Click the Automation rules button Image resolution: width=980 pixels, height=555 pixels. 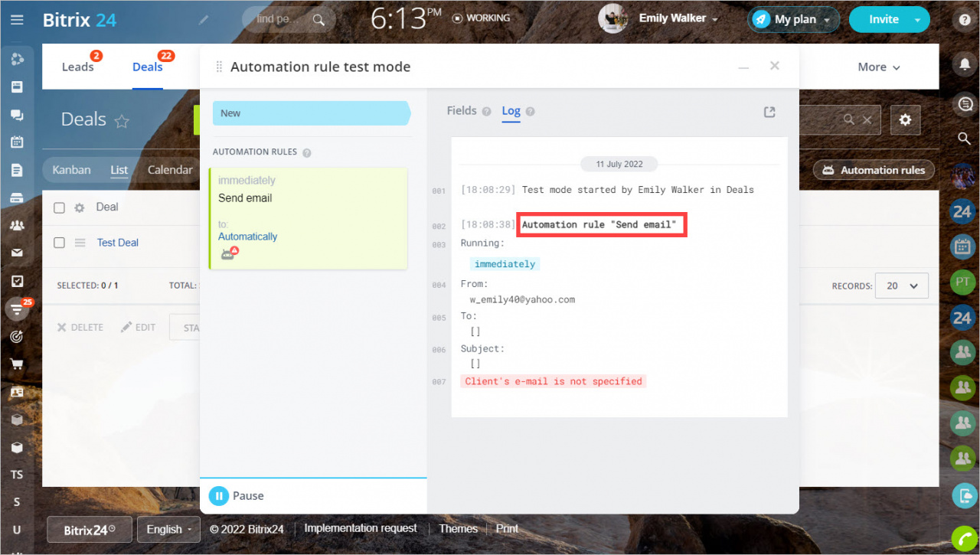[x=874, y=171]
